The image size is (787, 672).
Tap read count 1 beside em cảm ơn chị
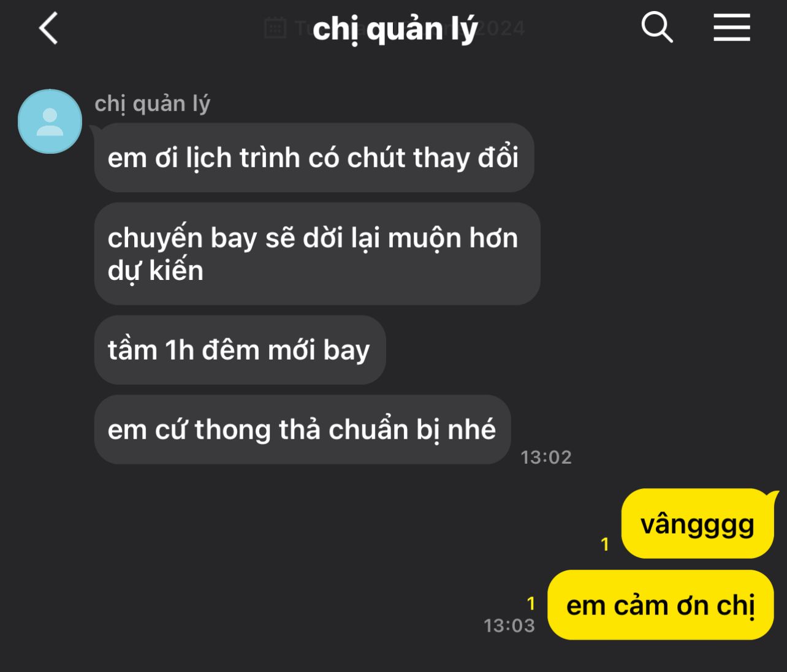531,603
